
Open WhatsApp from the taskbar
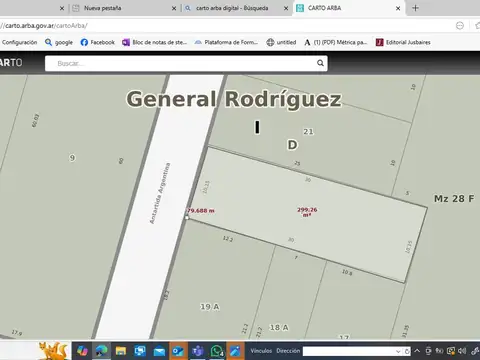pyautogui.click(x=217, y=351)
